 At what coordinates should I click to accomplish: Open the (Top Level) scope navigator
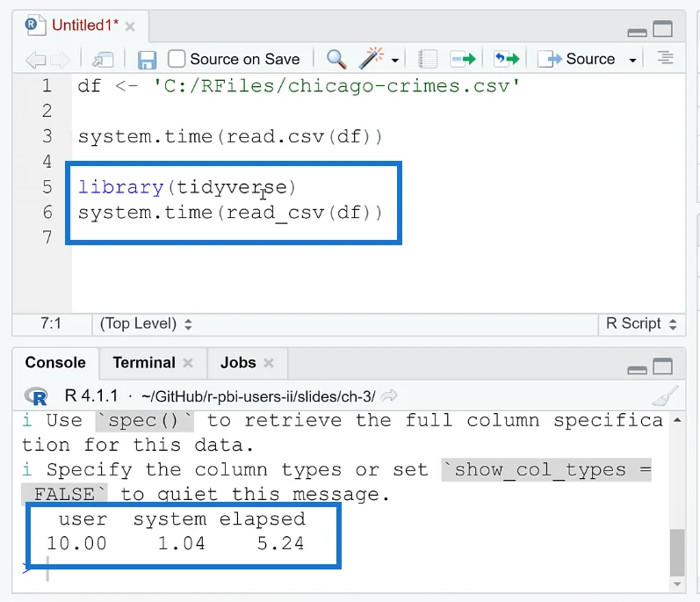tap(146, 323)
